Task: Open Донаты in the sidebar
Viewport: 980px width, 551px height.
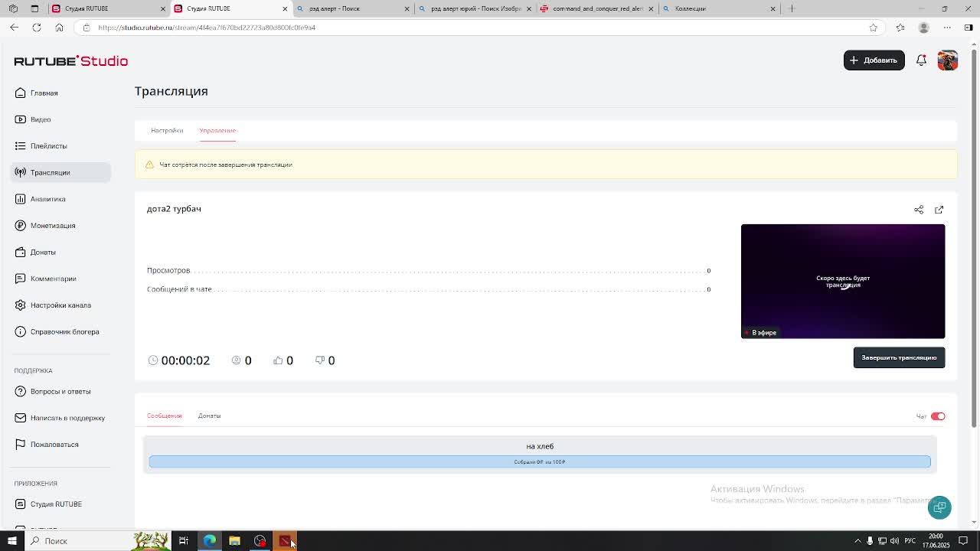Action: click(60, 252)
